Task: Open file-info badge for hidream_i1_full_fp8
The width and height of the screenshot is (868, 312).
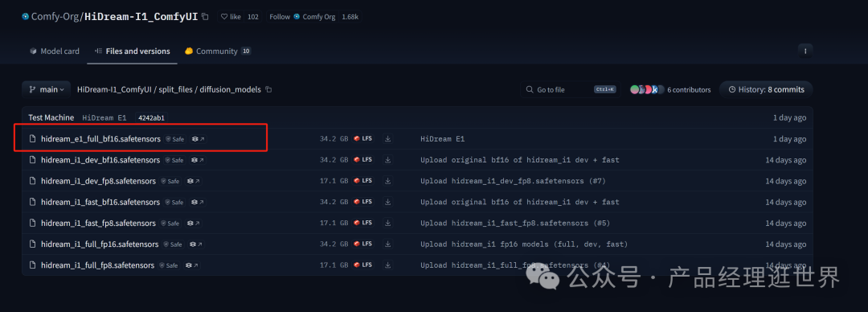Action: pos(192,265)
